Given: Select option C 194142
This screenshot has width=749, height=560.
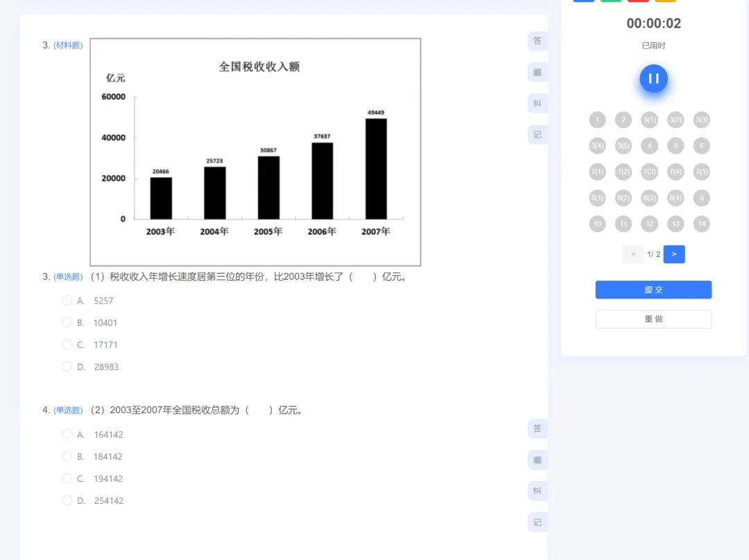Looking at the screenshot, I should (x=67, y=478).
